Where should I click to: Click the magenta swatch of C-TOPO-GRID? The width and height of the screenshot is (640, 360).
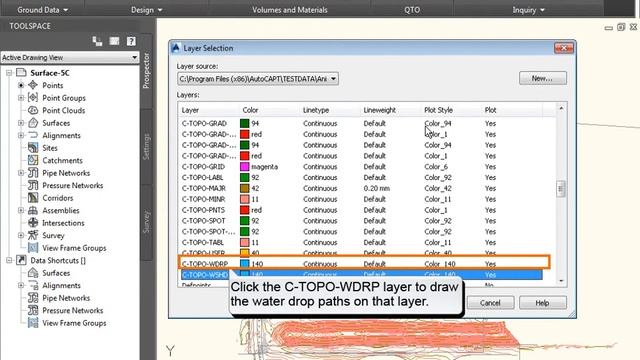tap(244, 167)
